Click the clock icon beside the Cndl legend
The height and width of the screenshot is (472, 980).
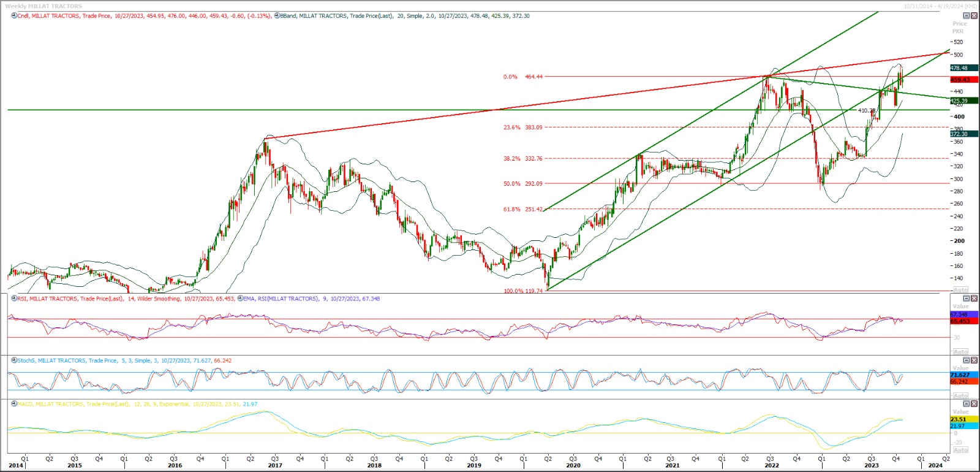click(x=13, y=16)
